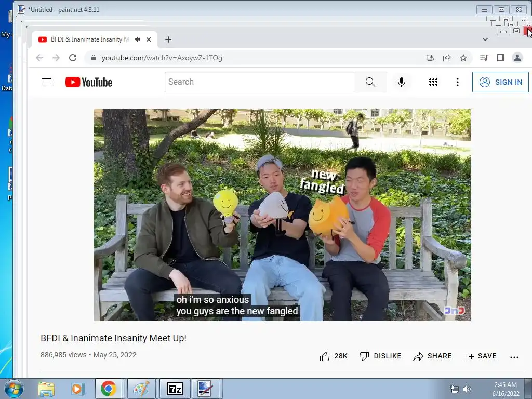Open the media controls icon in Chrome toolbar
532x399 pixels.
pyautogui.click(x=484, y=58)
